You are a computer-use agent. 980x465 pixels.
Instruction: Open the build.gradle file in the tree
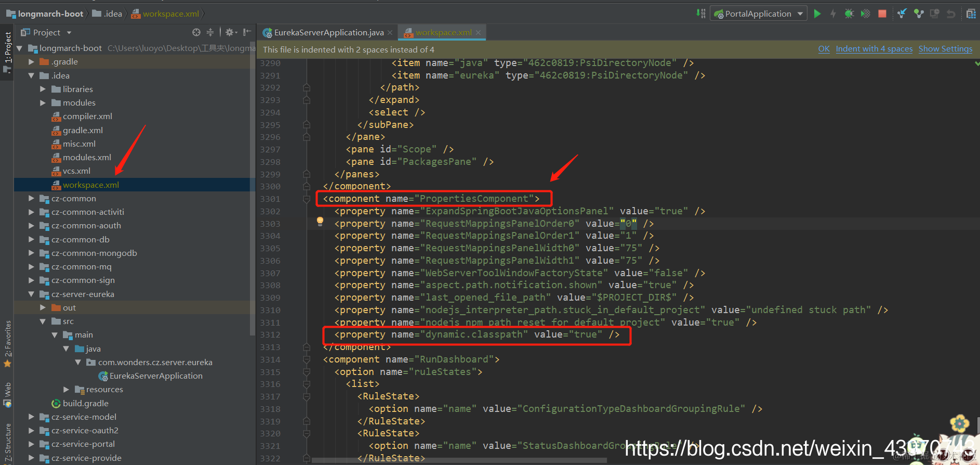pos(85,404)
